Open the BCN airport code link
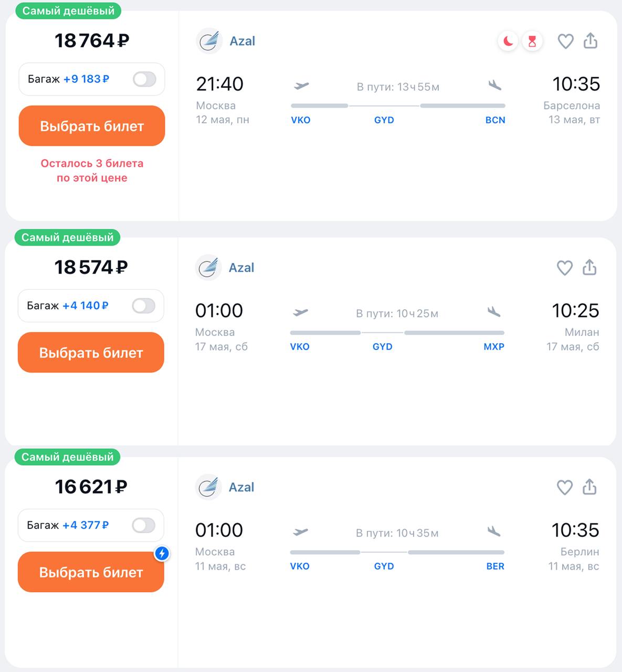Viewport: 622px width, 672px height. point(495,120)
